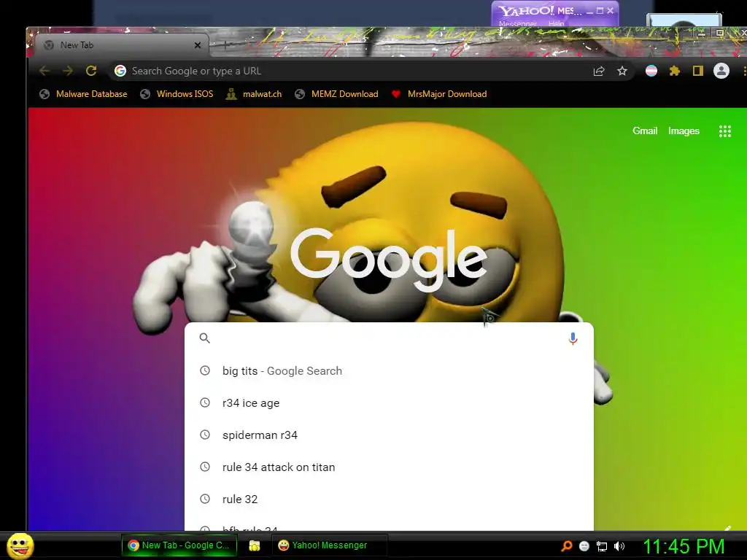Open the Images link
Screen dimensions: 747x560
[684, 131]
